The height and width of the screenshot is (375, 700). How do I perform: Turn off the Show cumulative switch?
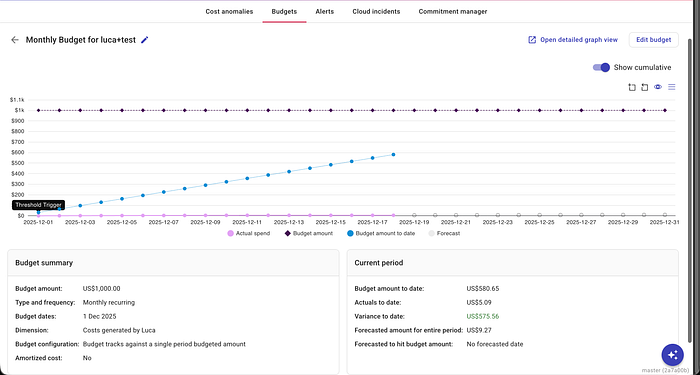[601, 67]
